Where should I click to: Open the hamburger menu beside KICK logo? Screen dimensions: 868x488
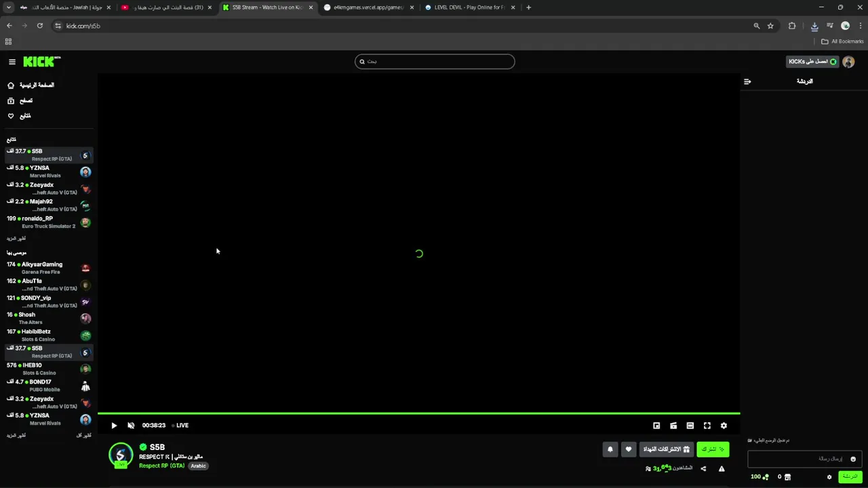coord(12,62)
